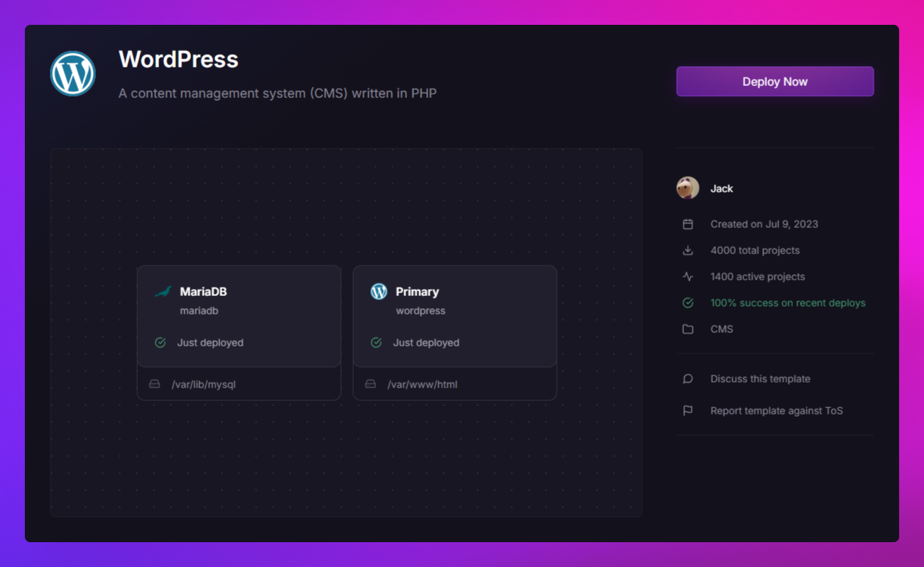924x567 pixels.
Task: Click the volume disk icon beside /var/lib/mysql
Action: (x=154, y=384)
